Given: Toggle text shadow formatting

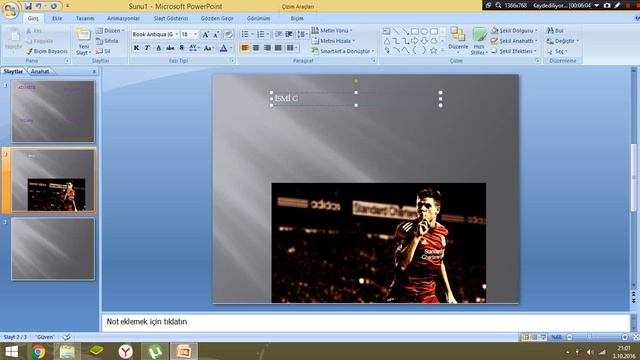Looking at the screenshot, I should 182,48.
